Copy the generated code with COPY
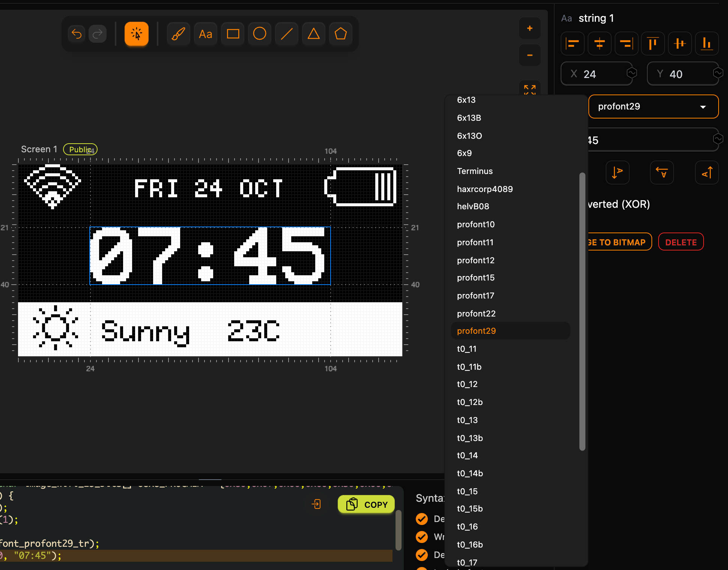The image size is (728, 570). click(366, 504)
